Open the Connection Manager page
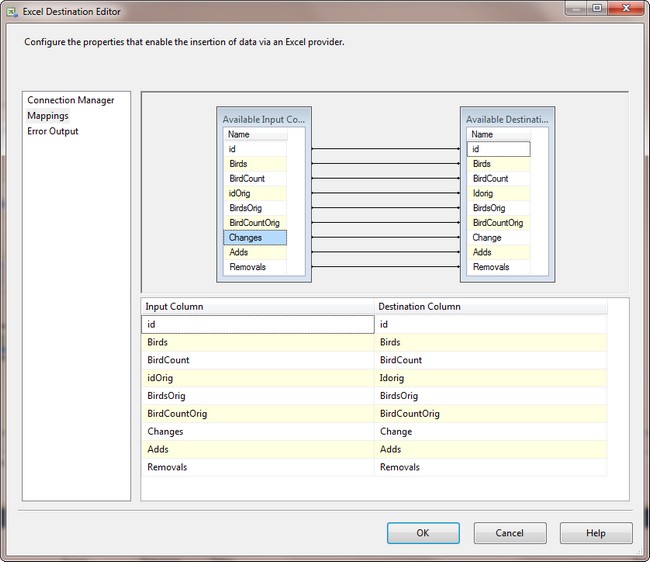The image size is (650, 562). (x=70, y=100)
